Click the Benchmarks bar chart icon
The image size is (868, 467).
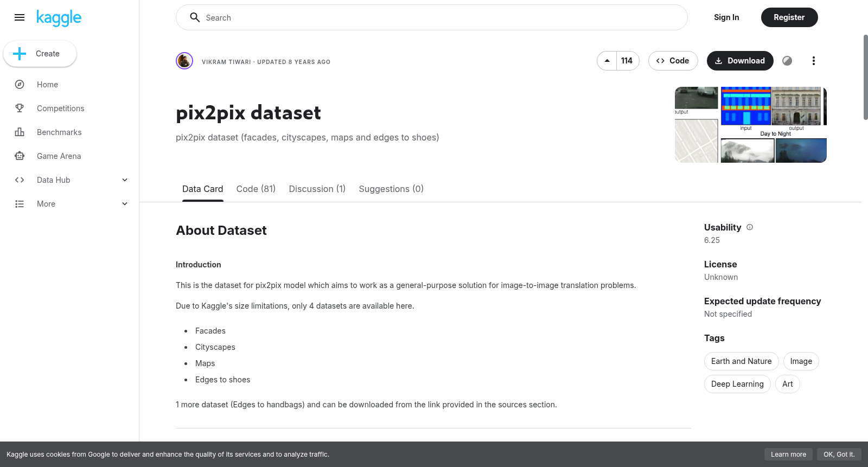[20, 132]
